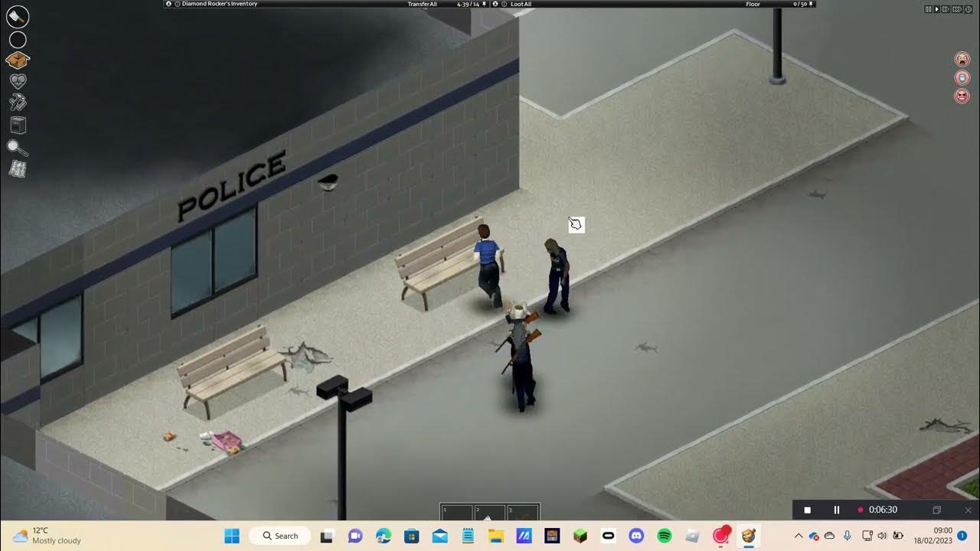Image resolution: width=980 pixels, height=551 pixels.
Task: Set game speed to play
Action: click(936, 9)
